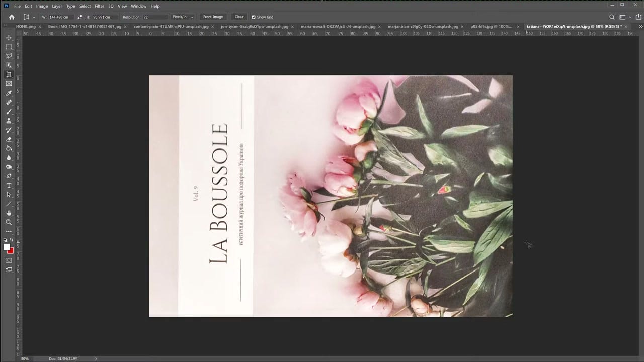The height and width of the screenshot is (362, 644).
Task: Open the foreground color swatch
Action: coord(7,247)
